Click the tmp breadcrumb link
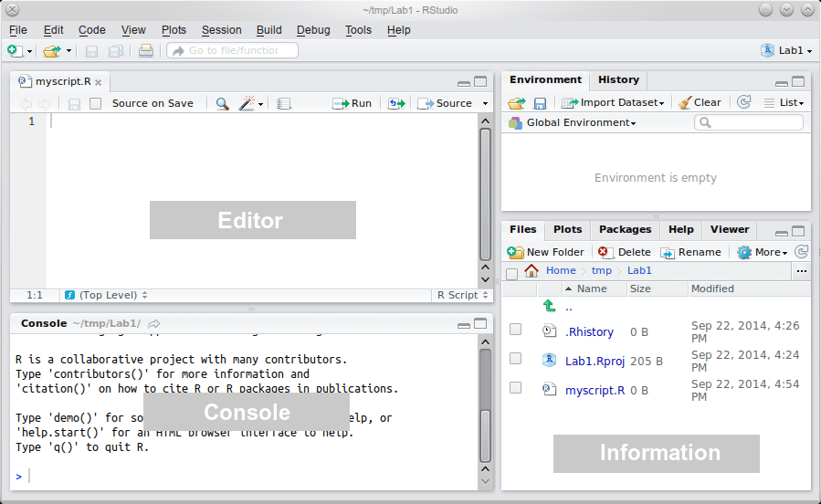 pos(602,270)
